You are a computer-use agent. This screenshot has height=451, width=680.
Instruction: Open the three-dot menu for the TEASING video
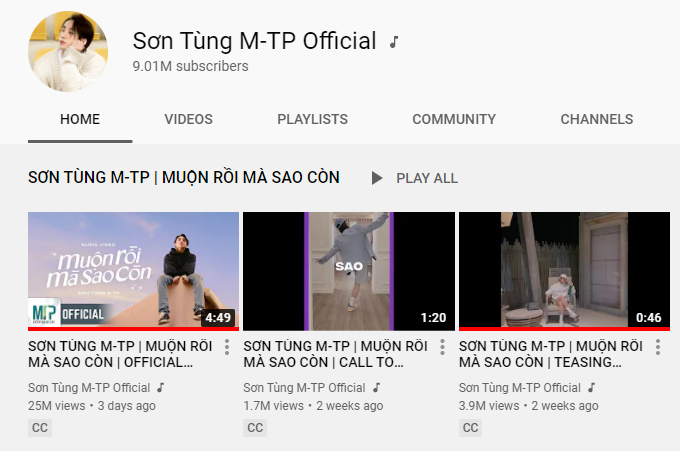658,347
